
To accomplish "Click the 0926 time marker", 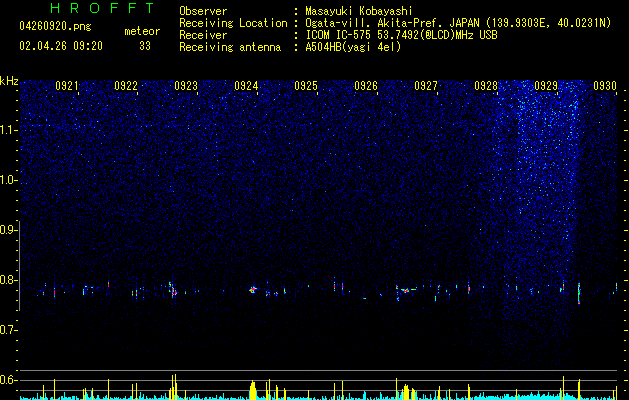I will [x=366, y=86].
